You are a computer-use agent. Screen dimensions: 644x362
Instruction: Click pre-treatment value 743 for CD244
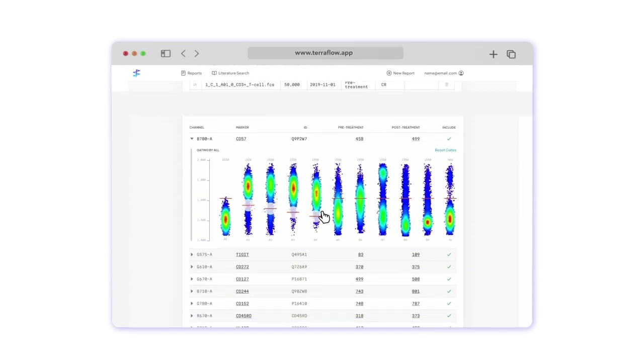tap(359, 291)
